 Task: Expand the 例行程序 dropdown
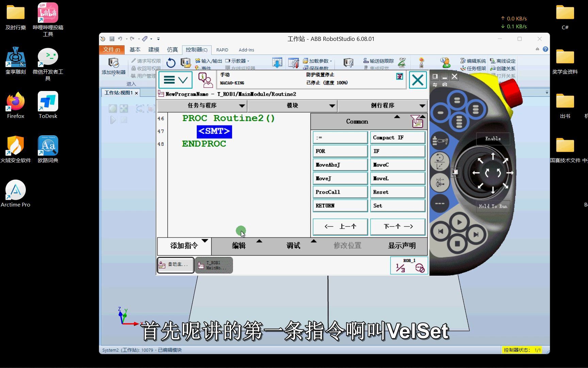382,106
